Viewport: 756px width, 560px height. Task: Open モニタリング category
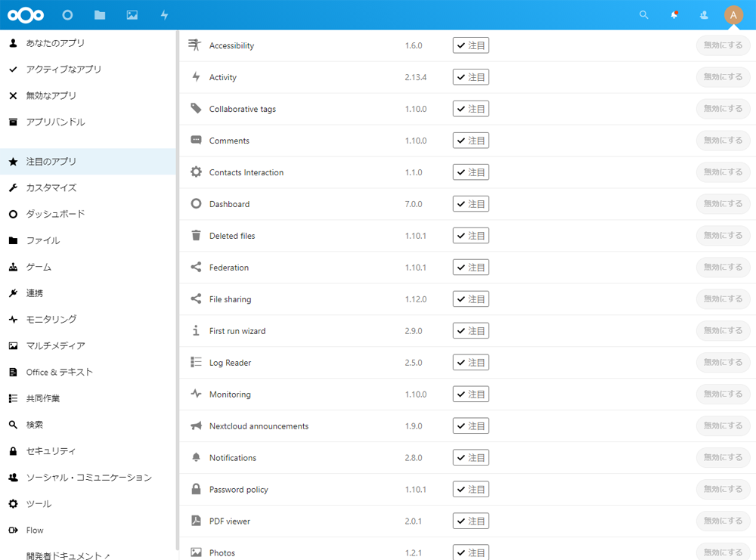click(x=88, y=319)
